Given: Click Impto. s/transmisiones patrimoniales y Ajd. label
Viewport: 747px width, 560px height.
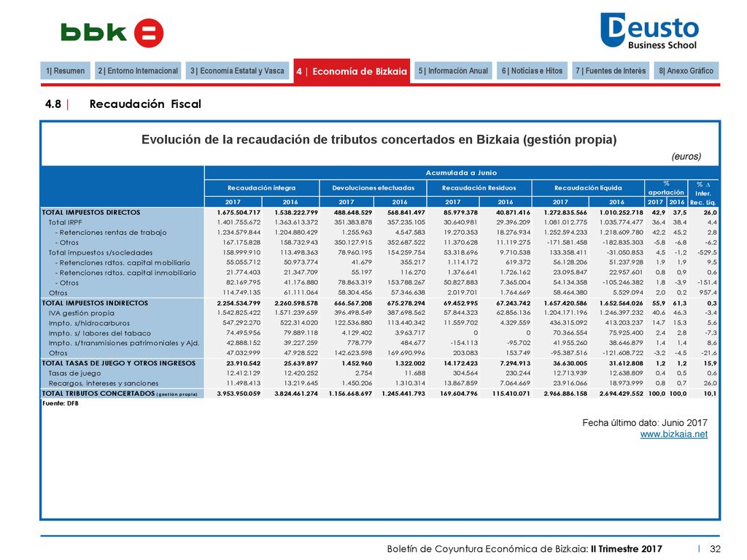Looking at the screenshot, I should tap(124, 343).
